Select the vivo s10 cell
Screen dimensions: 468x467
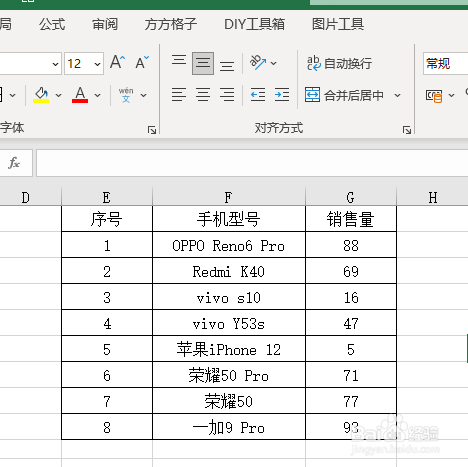[229, 297]
